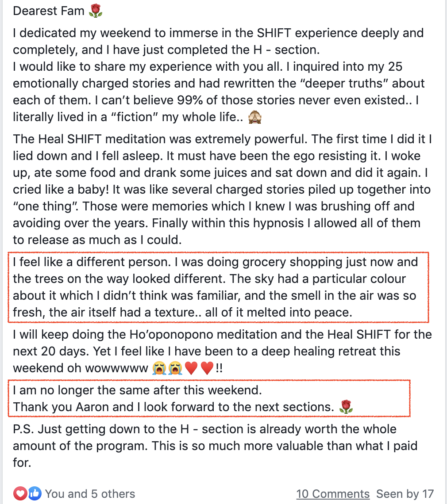Click the 'You and 5 others' text

[x=90, y=494]
